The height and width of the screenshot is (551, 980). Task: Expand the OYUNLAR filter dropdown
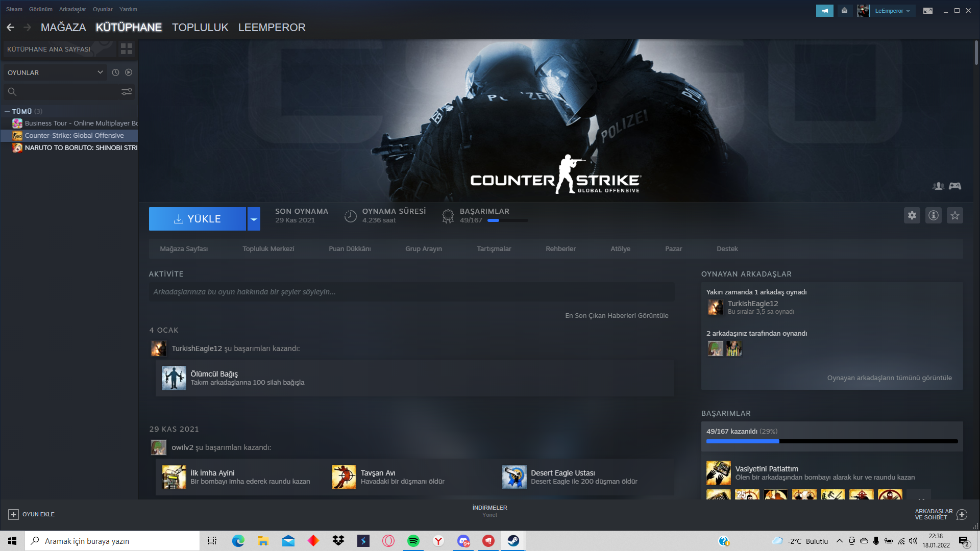coord(100,72)
